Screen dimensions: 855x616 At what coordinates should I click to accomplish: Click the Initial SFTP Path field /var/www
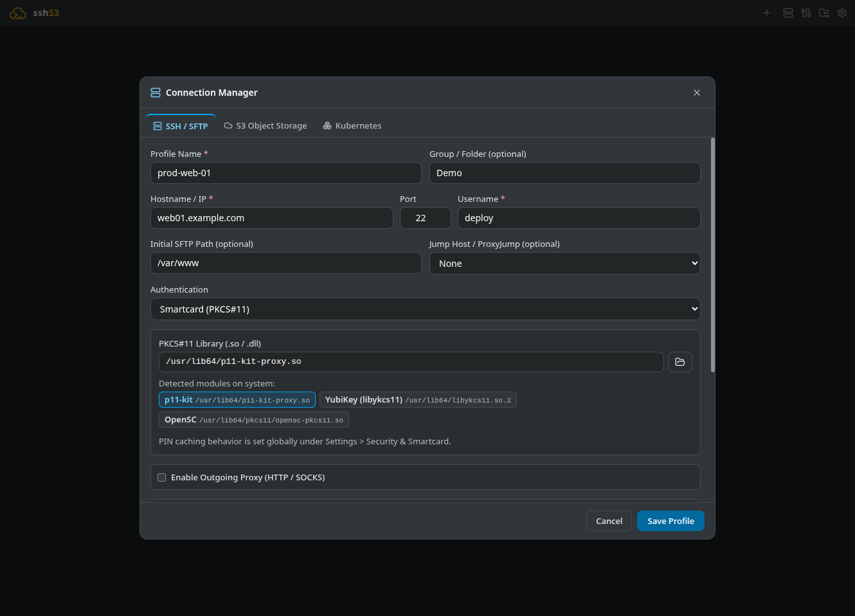tap(286, 263)
